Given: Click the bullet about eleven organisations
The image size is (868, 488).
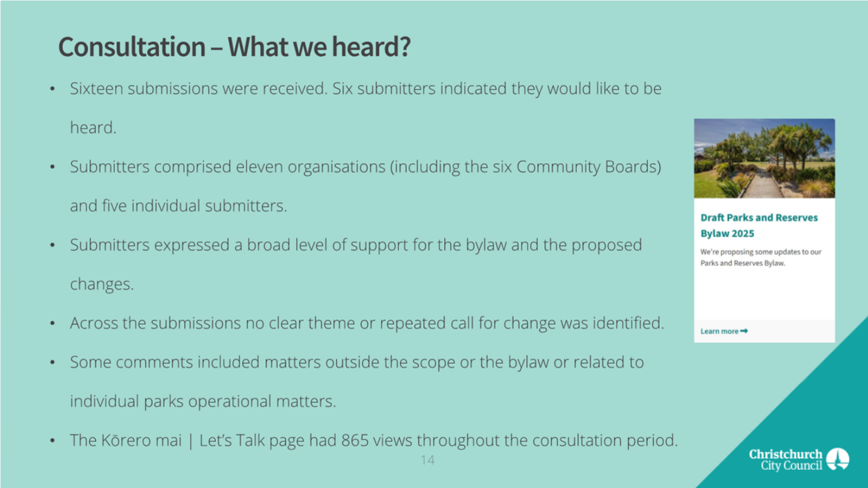Looking at the screenshot, I should pos(365,187).
